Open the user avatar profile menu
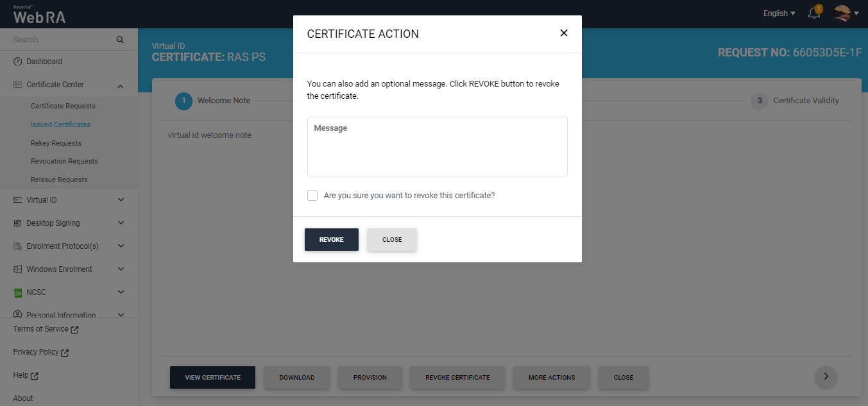868x406 pixels. click(x=846, y=13)
